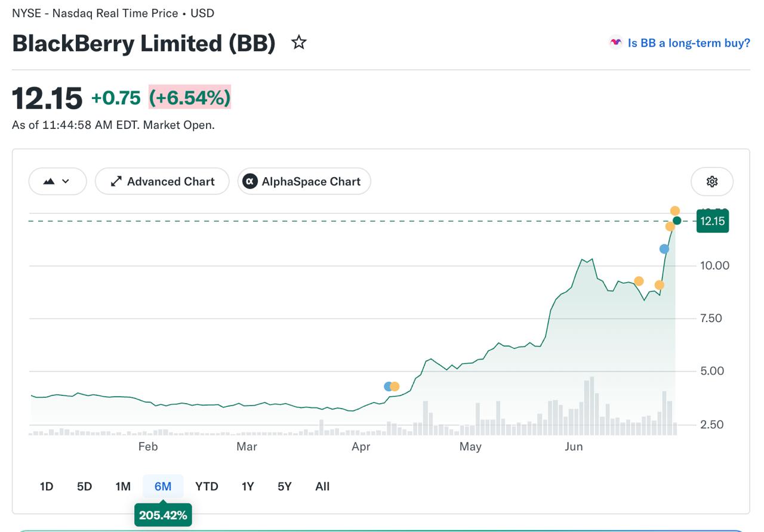Click the topmost orange marker above the 12.15 line
Image resolution: width=764 pixels, height=532 pixels.
[675, 211]
